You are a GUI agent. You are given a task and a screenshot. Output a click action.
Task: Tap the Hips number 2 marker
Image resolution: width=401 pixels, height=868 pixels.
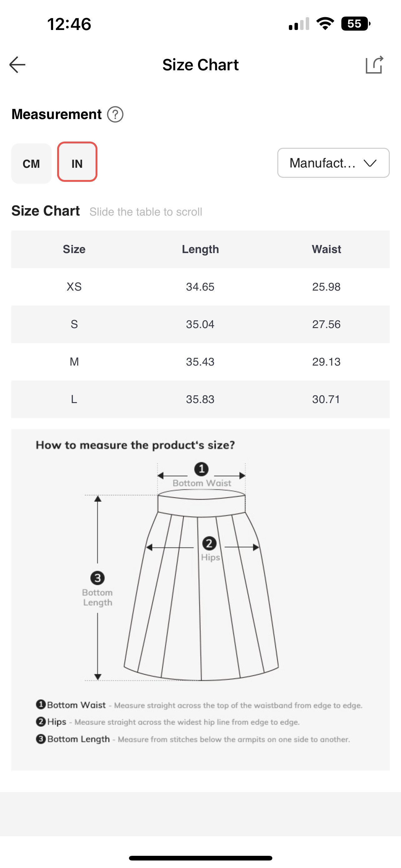[x=209, y=543]
